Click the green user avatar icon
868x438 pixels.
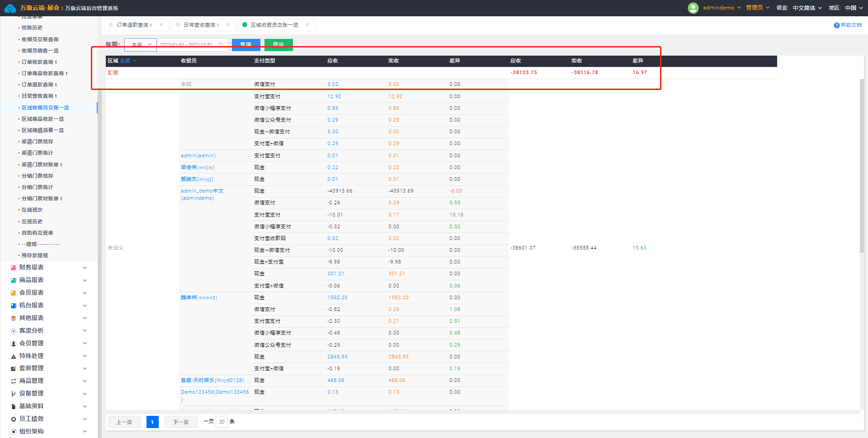[693, 8]
